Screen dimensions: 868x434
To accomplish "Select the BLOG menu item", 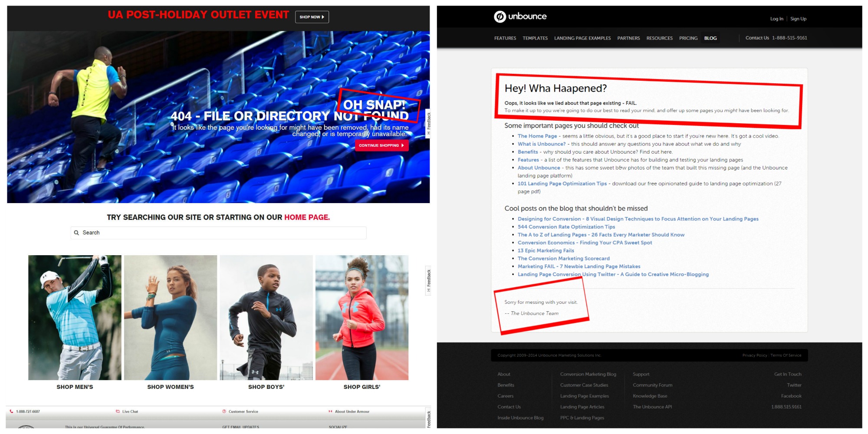I will pyautogui.click(x=710, y=38).
